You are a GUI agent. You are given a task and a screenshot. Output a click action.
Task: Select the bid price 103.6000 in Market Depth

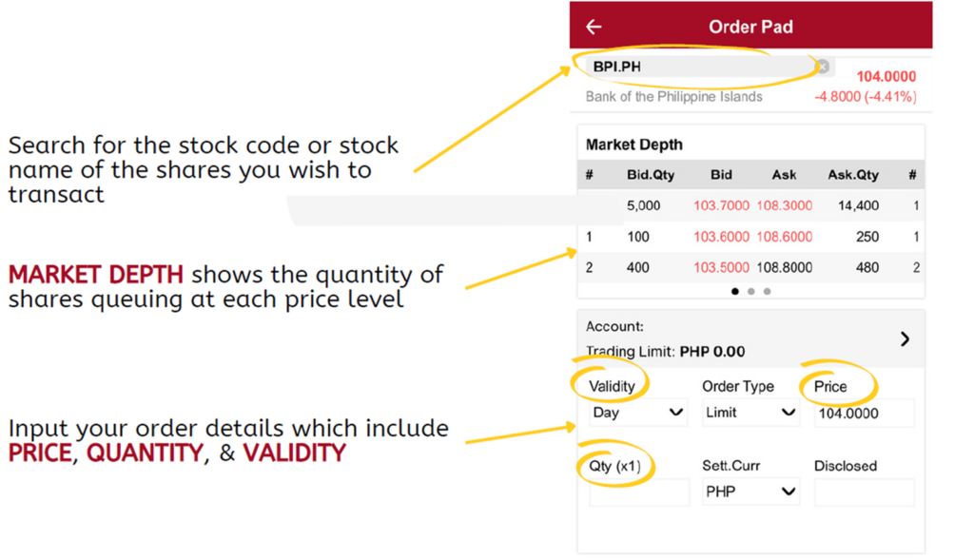tap(720, 236)
